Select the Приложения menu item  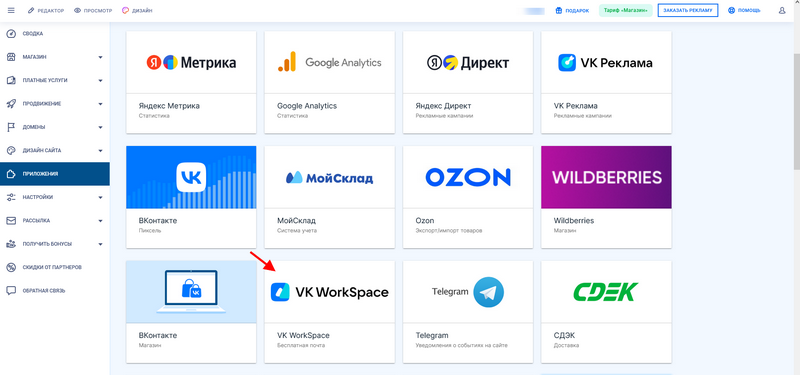55,174
